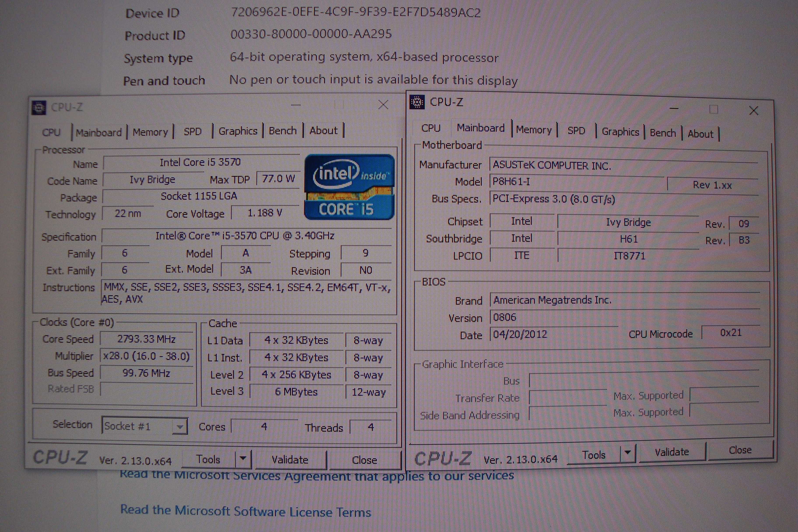798x532 pixels.
Task: Close the right CPU-Z window with X
Action: click(754, 110)
